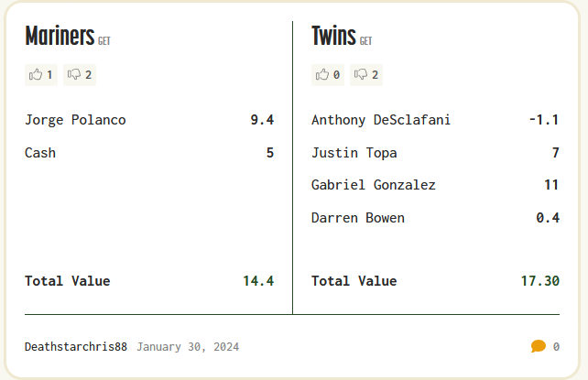Screen dimensions: 588x380
Task: Click Gabriel Gonzalez's value of 11
Action: coord(551,185)
